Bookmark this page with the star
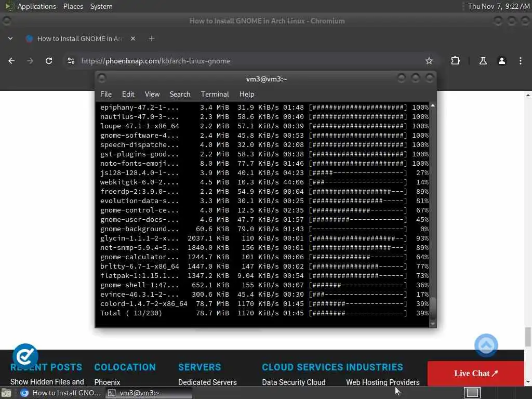 pyautogui.click(x=429, y=61)
